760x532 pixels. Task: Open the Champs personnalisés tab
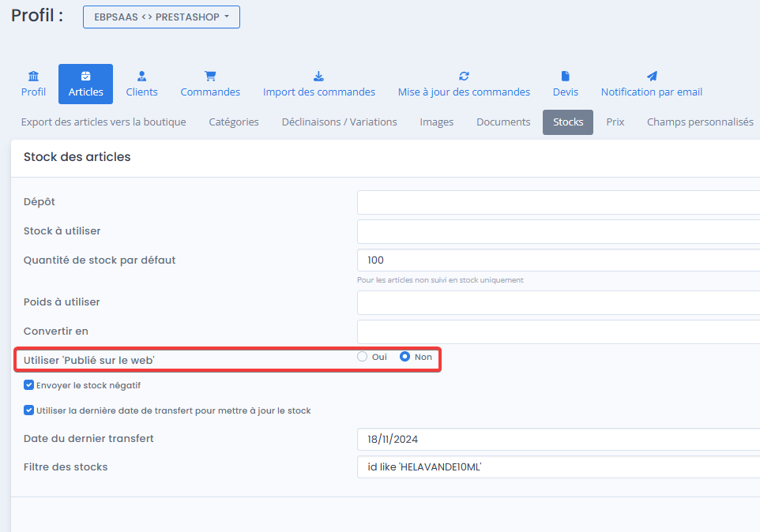pos(700,122)
